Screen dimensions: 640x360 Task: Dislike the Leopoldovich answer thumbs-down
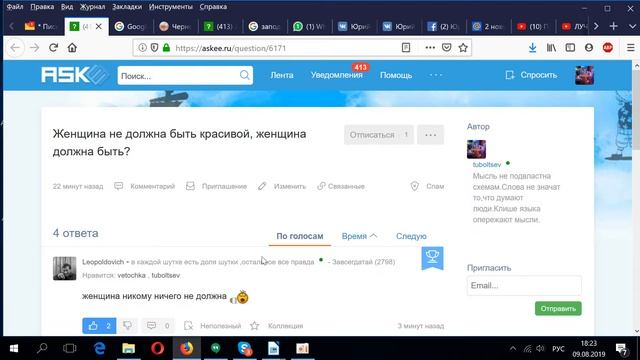128,326
